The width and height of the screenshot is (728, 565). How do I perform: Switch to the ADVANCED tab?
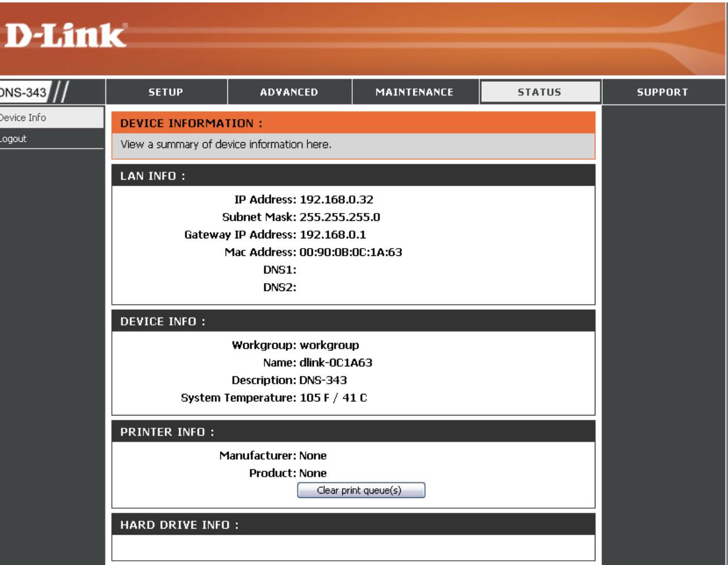pyautogui.click(x=290, y=92)
